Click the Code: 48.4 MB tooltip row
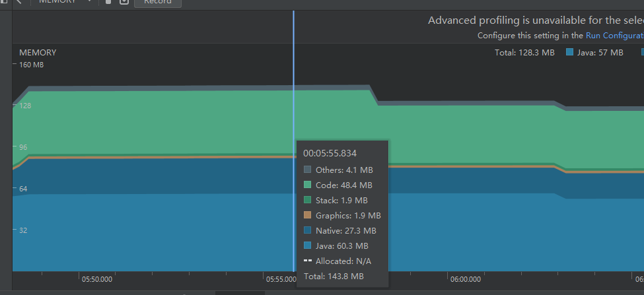This screenshot has height=295, width=644. click(338, 185)
